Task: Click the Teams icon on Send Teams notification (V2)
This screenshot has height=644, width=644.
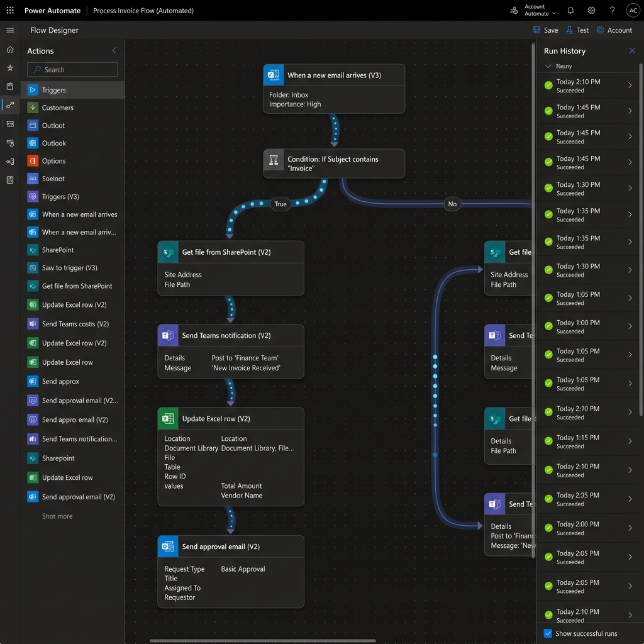Action: (168, 335)
